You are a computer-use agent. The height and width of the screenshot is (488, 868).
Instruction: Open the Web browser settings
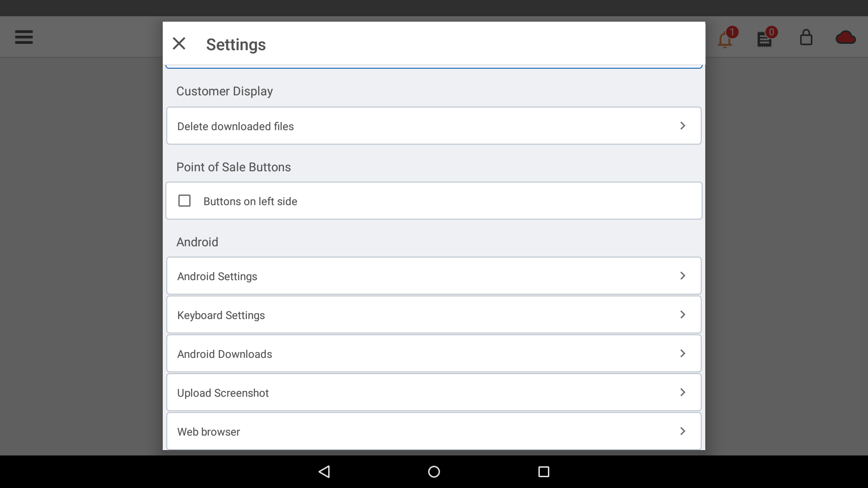[434, 432]
